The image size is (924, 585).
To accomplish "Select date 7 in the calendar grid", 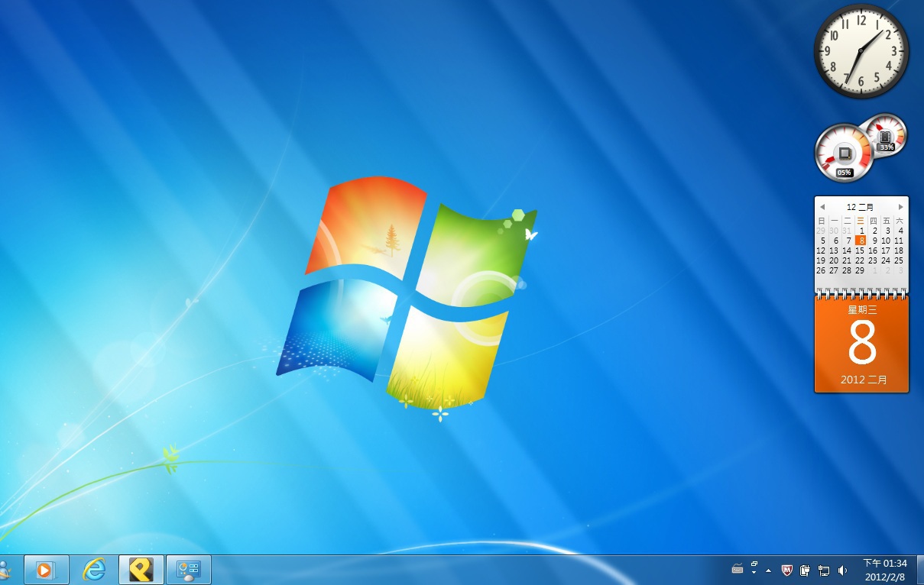I will tap(848, 240).
